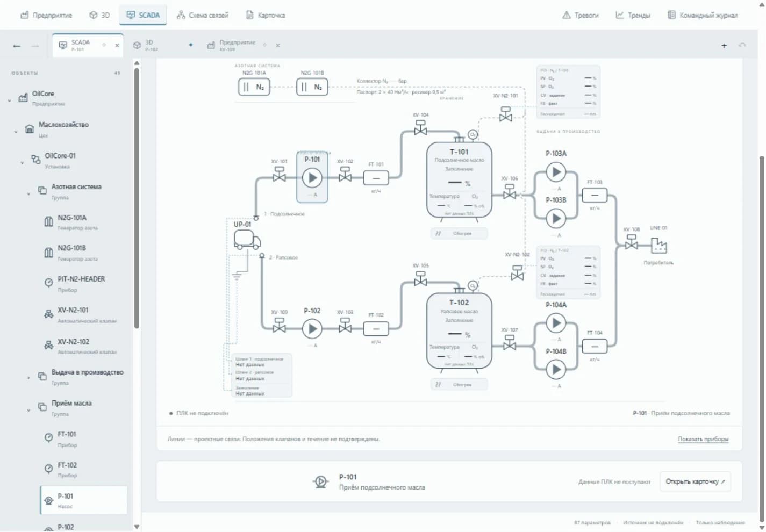Click the P-103A pump symbol
This screenshot has height=532, width=766.
click(x=556, y=172)
